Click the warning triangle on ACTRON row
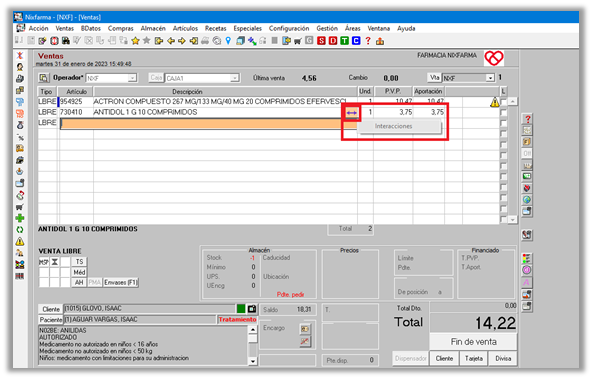The image size is (592, 379). coord(495,102)
